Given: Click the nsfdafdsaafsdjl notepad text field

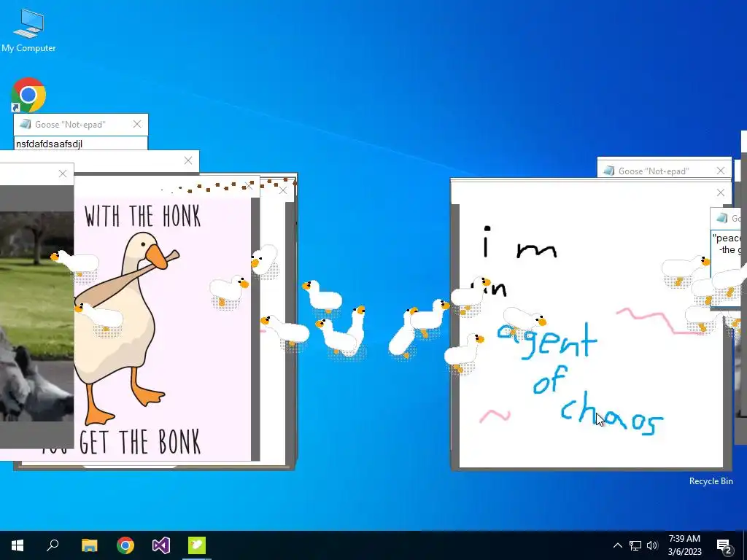Looking at the screenshot, I should click(x=80, y=144).
